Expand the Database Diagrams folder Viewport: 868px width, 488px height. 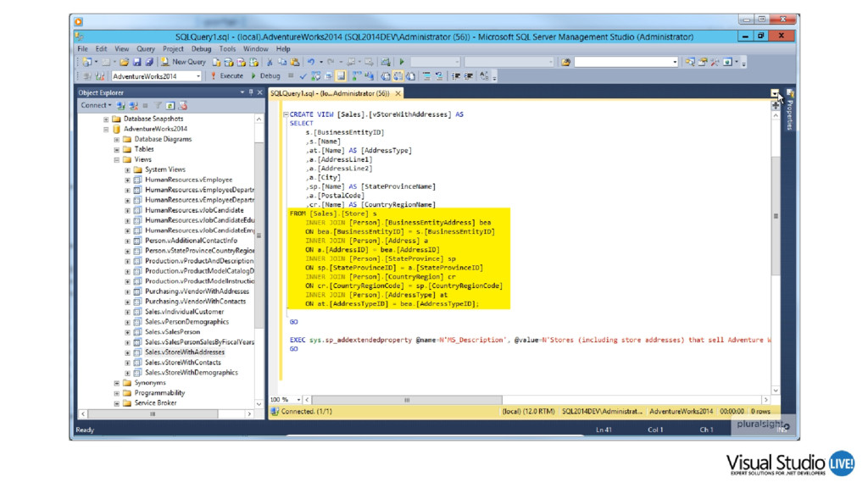pyautogui.click(x=117, y=140)
